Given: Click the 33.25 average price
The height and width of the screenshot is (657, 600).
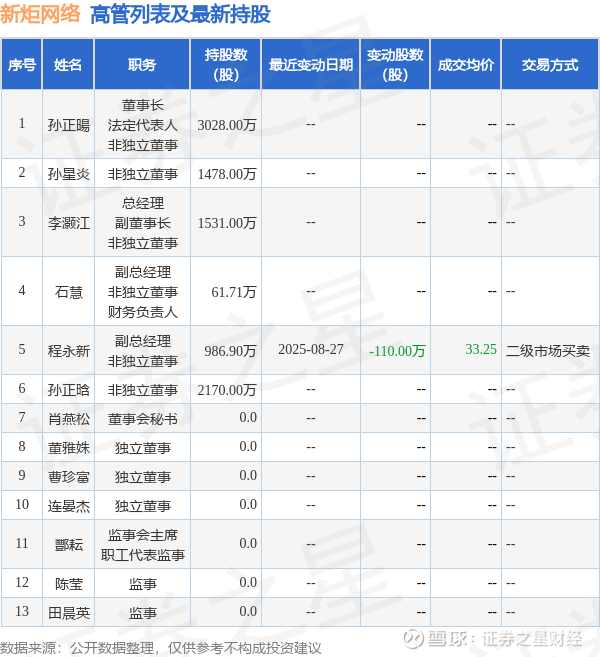Looking at the screenshot, I should click(x=481, y=349).
